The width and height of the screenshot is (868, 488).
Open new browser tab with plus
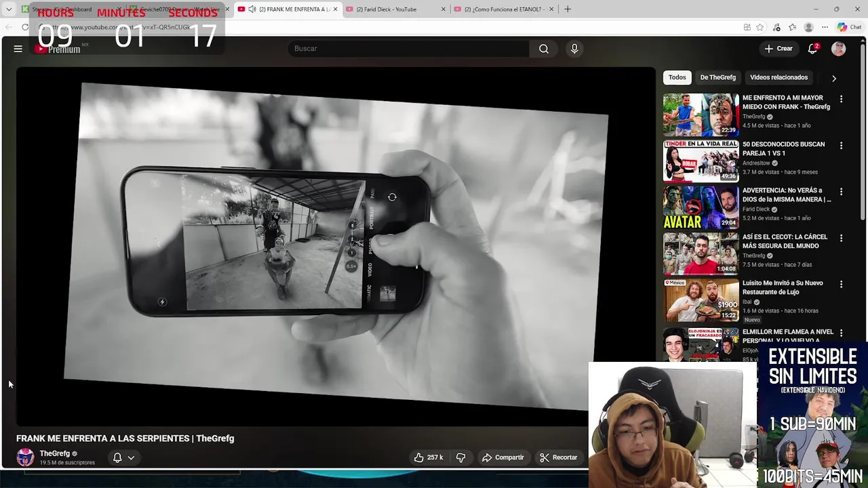[568, 9]
